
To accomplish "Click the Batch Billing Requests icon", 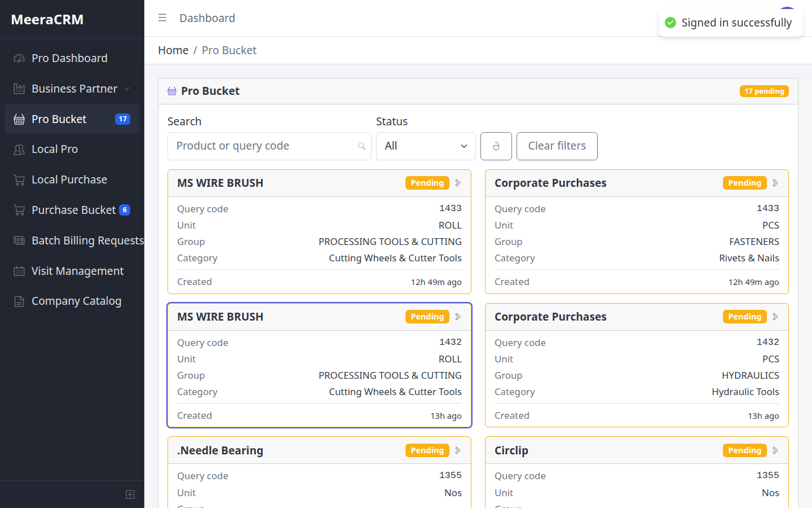I will pos(19,240).
